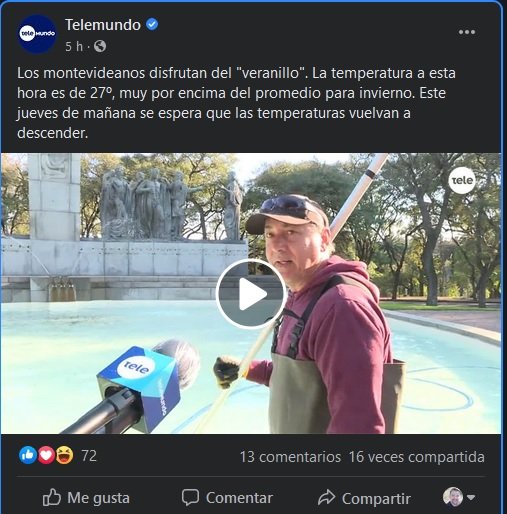This screenshot has height=514, width=507.
Task: Click the laughing face reaction icon
Action: [x=65, y=455]
